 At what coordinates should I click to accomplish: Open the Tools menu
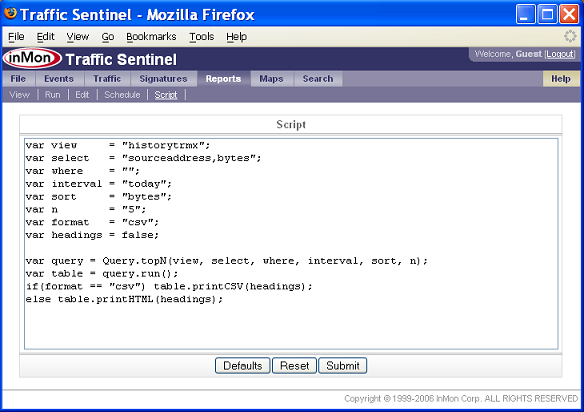coord(201,37)
